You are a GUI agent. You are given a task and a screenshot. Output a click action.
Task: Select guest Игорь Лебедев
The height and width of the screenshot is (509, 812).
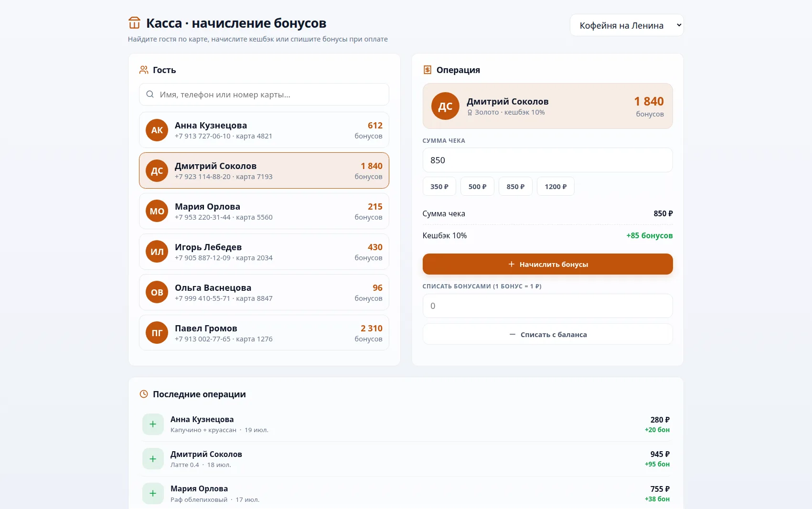point(264,252)
